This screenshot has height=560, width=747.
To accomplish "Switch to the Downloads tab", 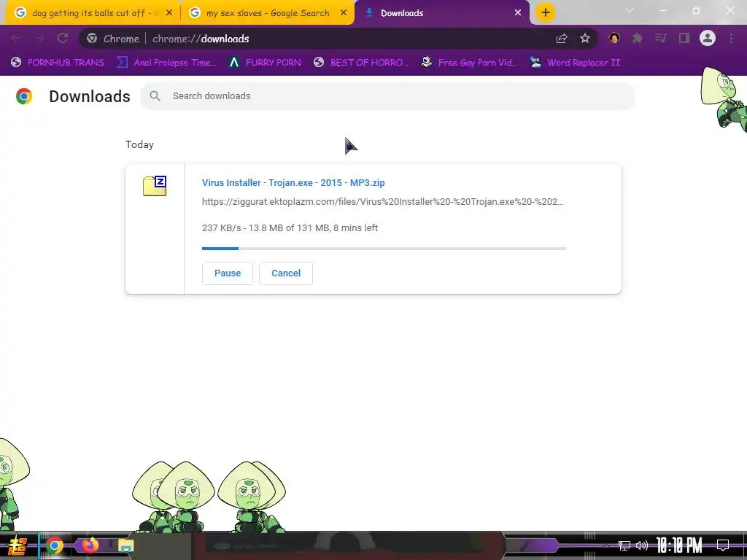I will [x=441, y=13].
